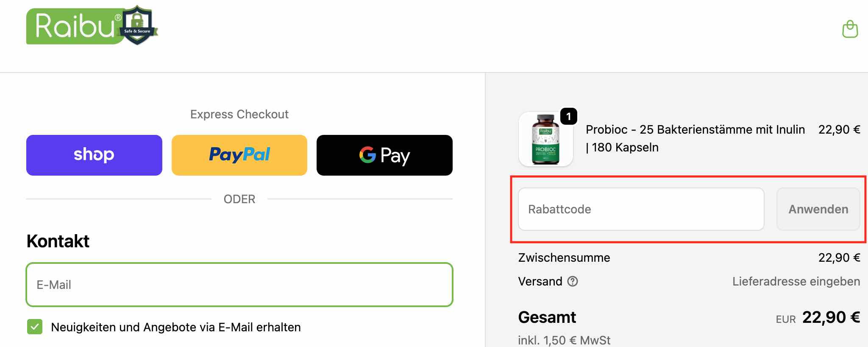
Task: Uncheck the newsletter subscription checkbox
Action: pos(35,327)
